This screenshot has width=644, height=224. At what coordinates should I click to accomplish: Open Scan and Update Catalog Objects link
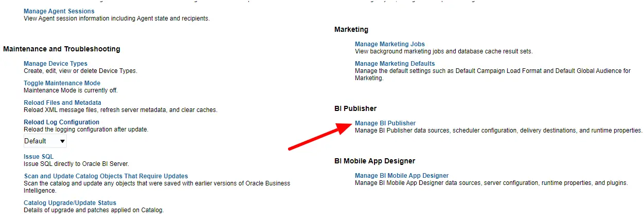pyautogui.click(x=106, y=176)
